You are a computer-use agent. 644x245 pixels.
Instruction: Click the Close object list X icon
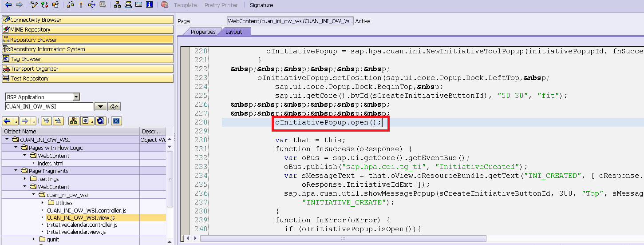pyautogui.click(x=116, y=121)
